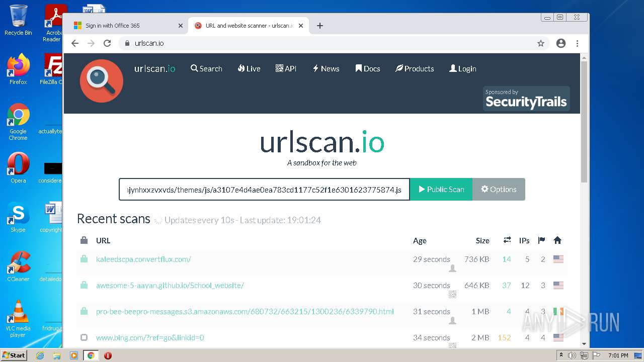
Task: Open kaleedscpa.convertflux.com scan result
Action: pyautogui.click(x=143, y=259)
